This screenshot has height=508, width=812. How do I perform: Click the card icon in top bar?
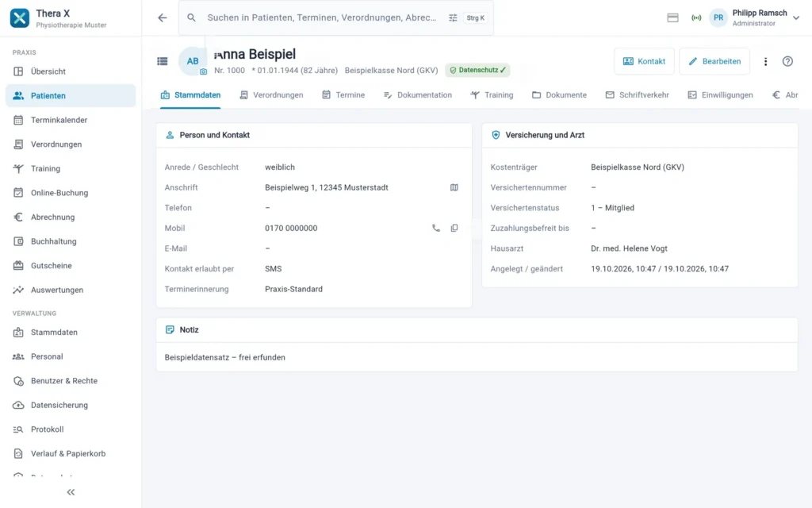point(672,17)
